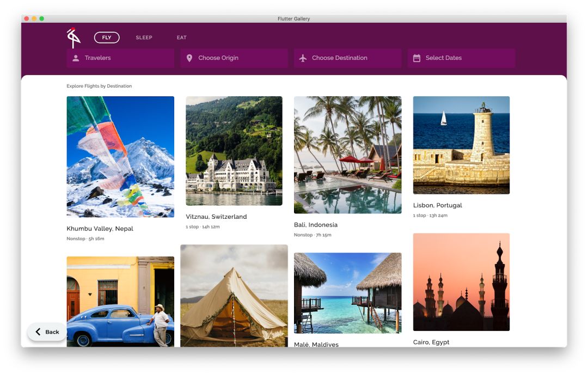588x375 pixels.
Task: Click the airplane icon for destination
Action: click(303, 58)
